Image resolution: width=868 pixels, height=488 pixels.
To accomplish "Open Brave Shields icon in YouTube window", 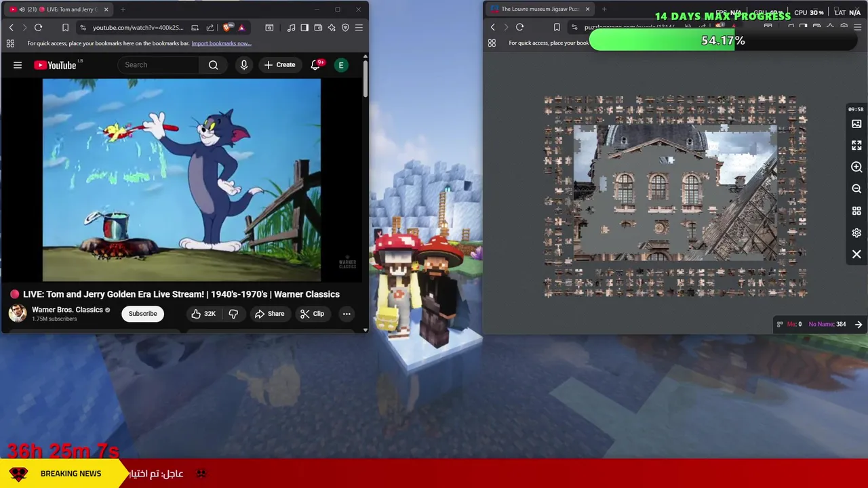I will pyautogui.click(x=228, y=27).
